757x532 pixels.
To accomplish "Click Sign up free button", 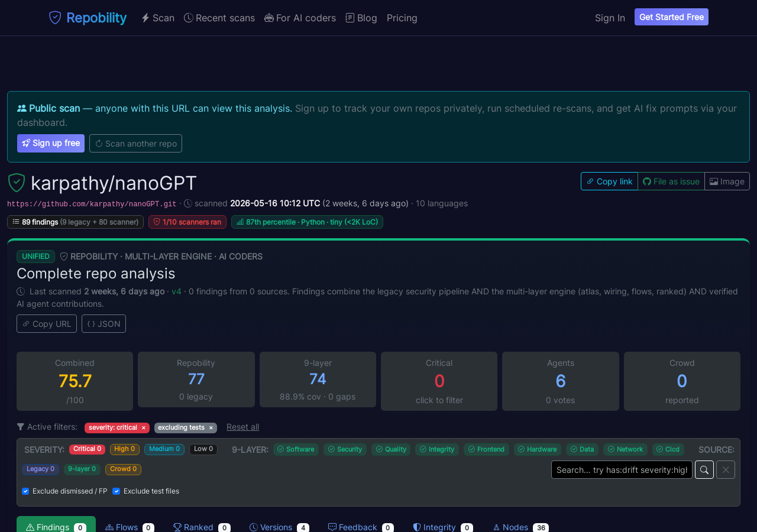I will (51, 143).
